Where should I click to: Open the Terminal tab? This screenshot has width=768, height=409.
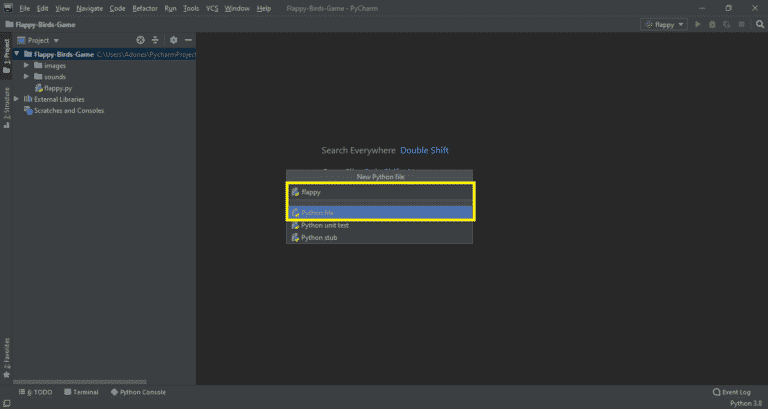(81, 392)
